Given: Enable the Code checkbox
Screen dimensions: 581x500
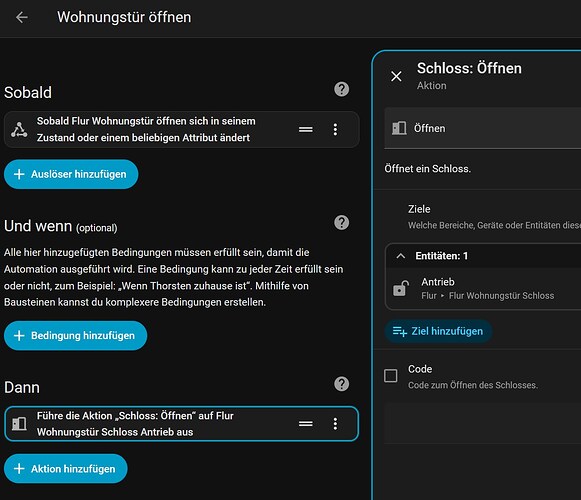Looking at the screenshot, I should tap(391, 375).
